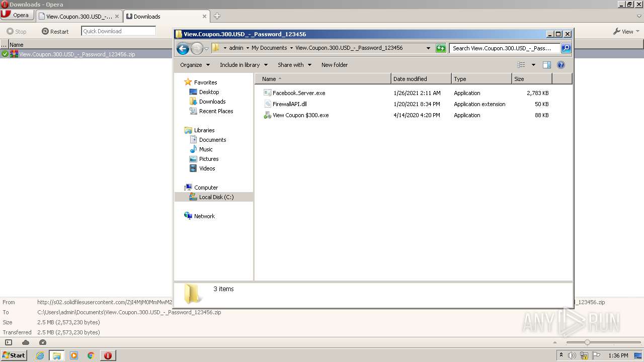
Task: Sort files by Type column
Action: click(481, 79)
